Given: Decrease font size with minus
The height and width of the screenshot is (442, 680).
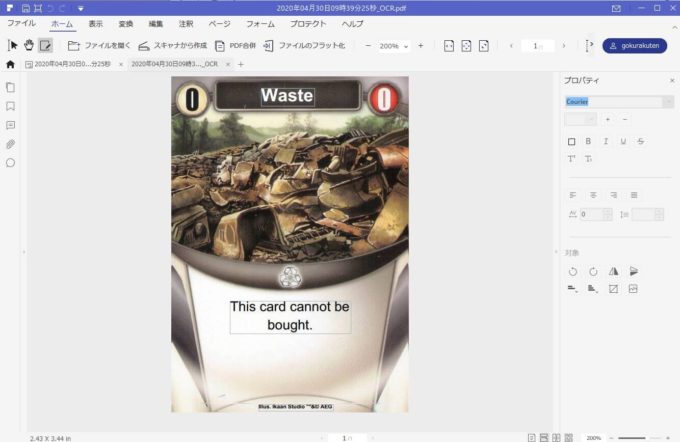Looking at the screenshot, I should [625, 119].
